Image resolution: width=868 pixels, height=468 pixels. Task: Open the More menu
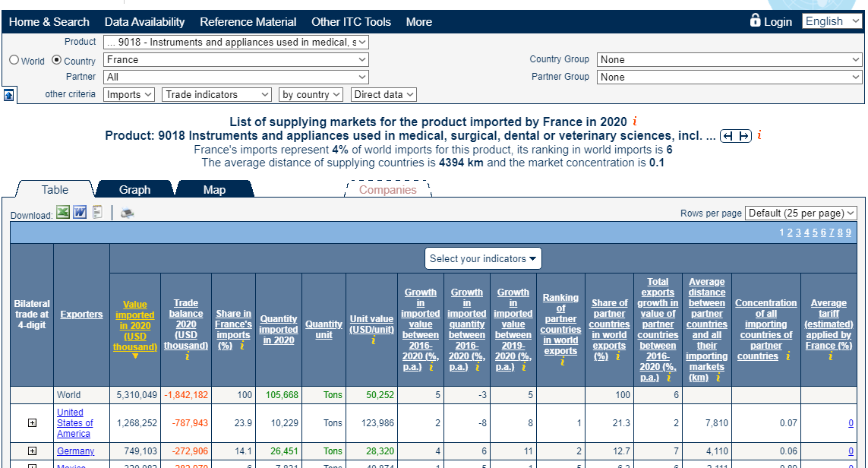click(419, 21)
